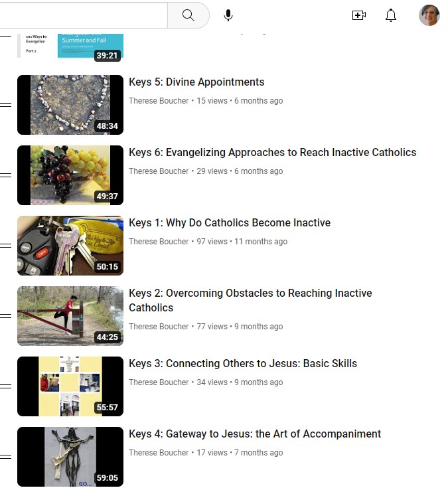The width and height of the screenshot is (448, 488).
Task: Click reorder handle beside Keys 1 video
Action: point(5,245)
